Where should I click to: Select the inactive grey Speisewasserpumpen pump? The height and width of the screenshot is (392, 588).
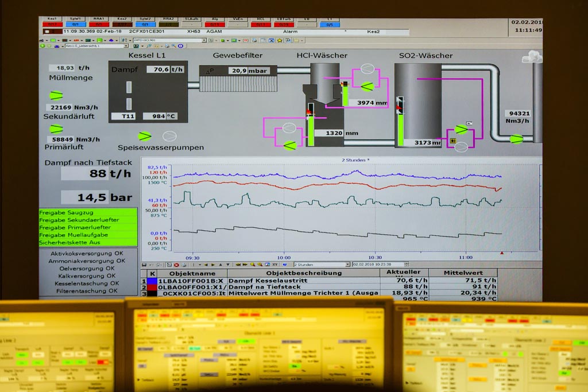[169, 136]
